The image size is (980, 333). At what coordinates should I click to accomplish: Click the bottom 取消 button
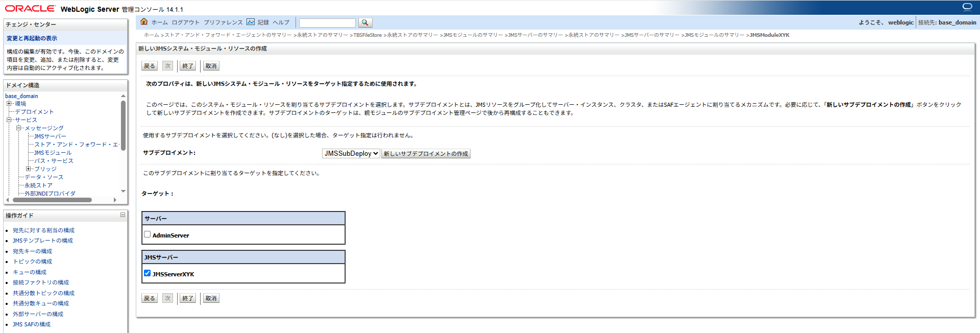click(211, 298)
